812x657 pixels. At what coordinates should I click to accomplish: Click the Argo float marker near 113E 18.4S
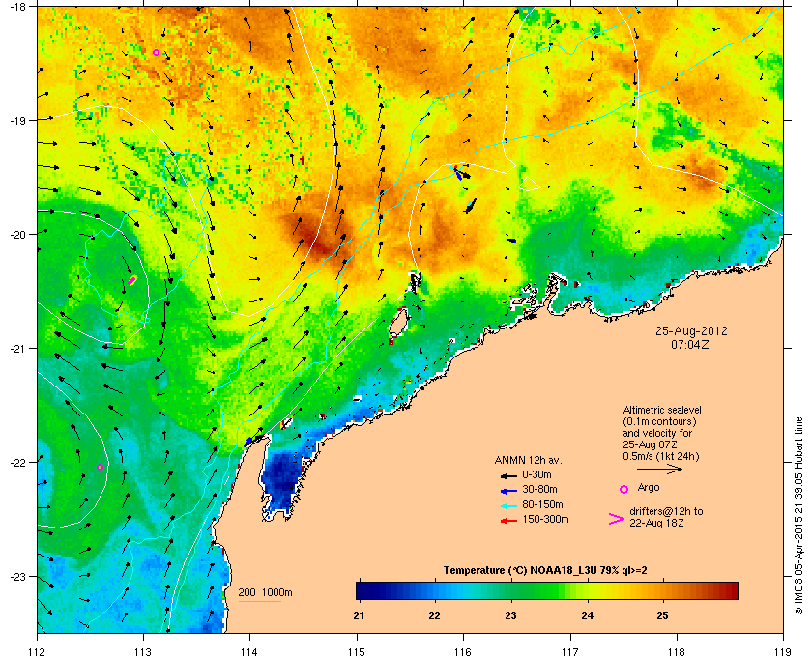click(156, 53)
